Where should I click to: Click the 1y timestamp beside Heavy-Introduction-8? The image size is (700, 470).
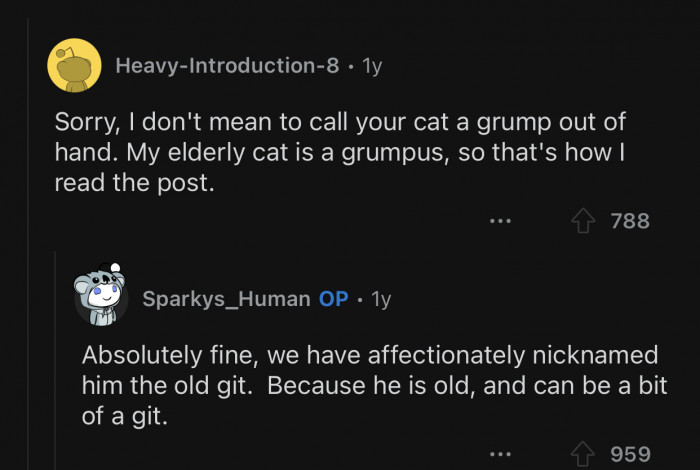(x=370, y=66)
